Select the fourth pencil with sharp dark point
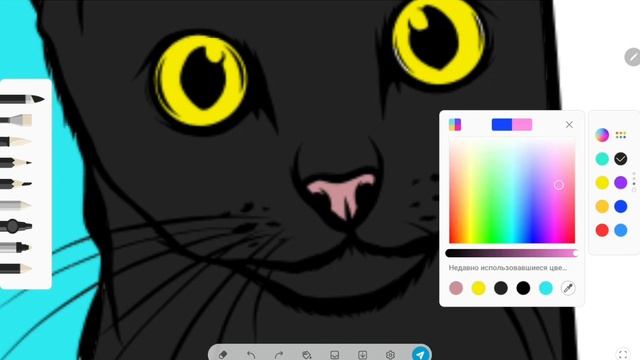Screen dimensions: 640x360 click(x=16, y=163)
